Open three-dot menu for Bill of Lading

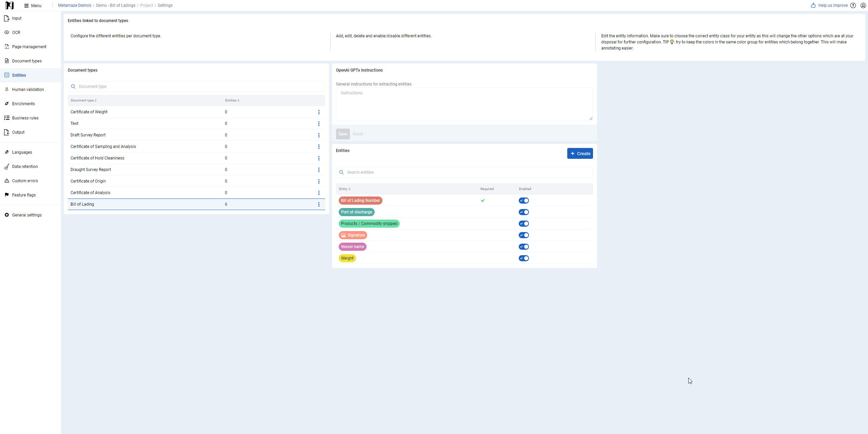(x=319, y=204)
